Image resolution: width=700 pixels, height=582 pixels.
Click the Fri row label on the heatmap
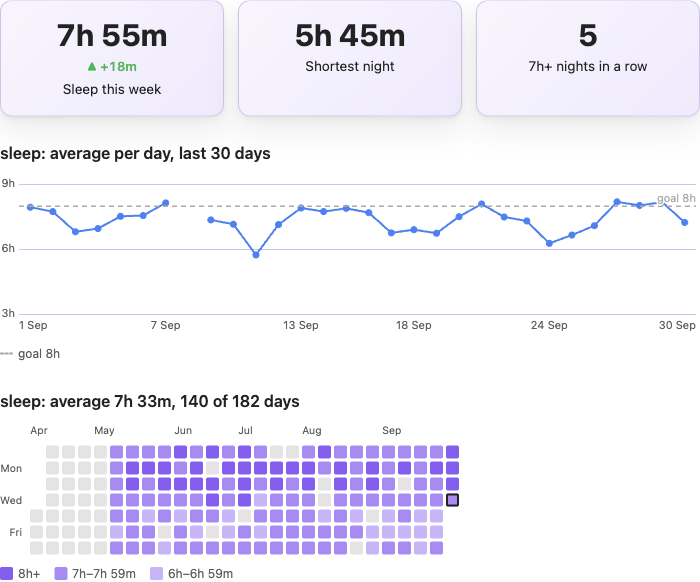point(16,532)
